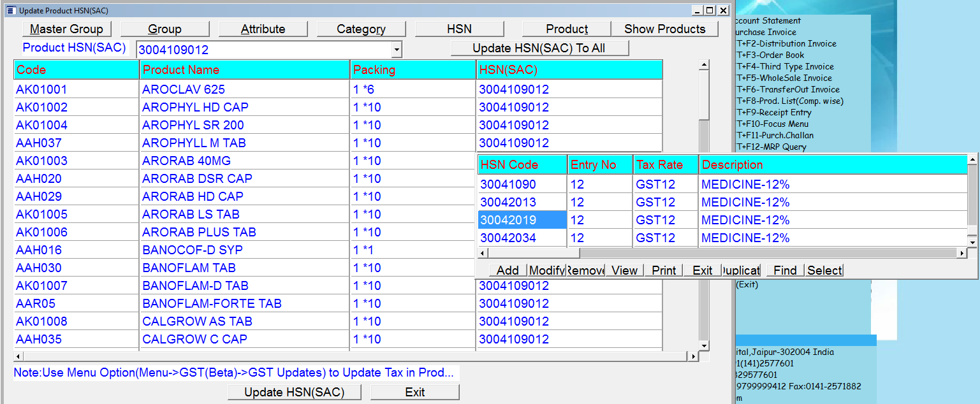The height and width of the screenshot is (404, 980).
Task: Open F10-Focus Menu in background menu
Action: pyautogui.click(x=773, y=124)
